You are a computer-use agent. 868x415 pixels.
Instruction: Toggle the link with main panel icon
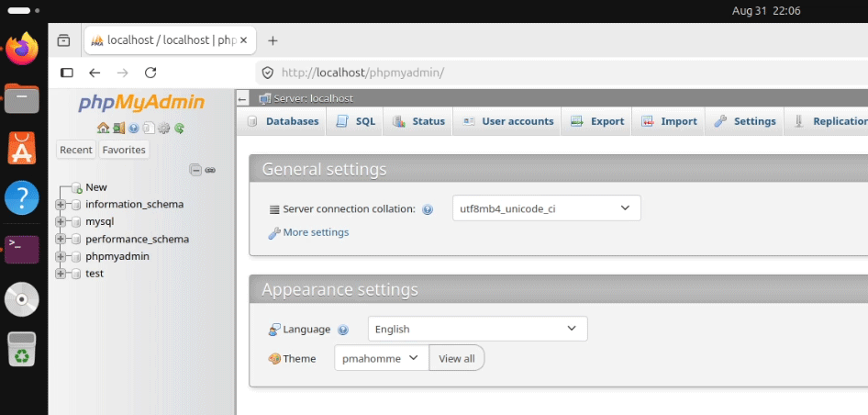[210, 170]
